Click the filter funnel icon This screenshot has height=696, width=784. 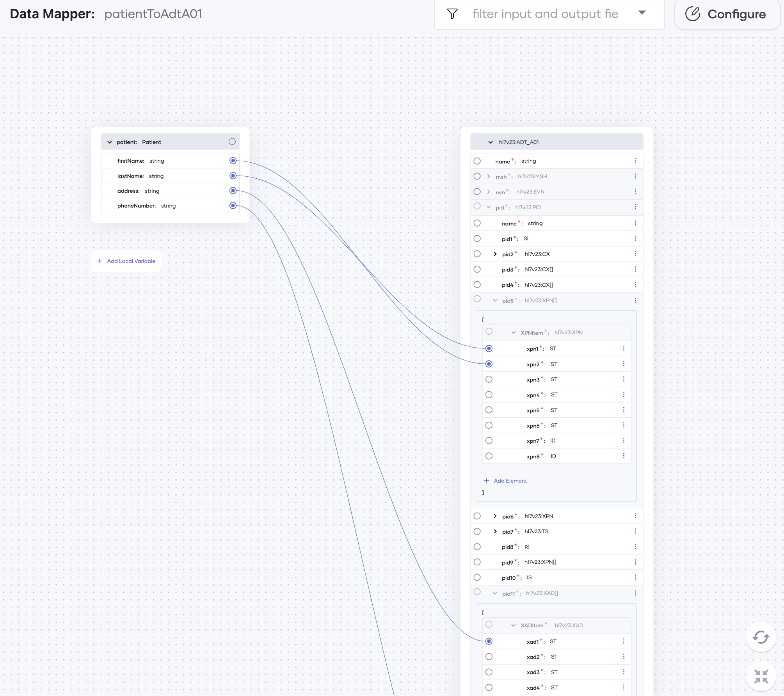click(452, 14)
